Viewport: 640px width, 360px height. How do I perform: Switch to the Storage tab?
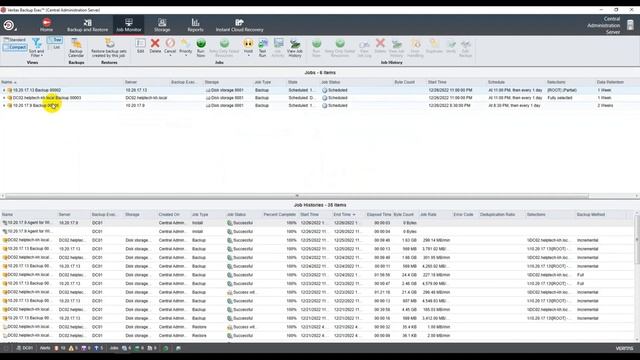[162, 25]
